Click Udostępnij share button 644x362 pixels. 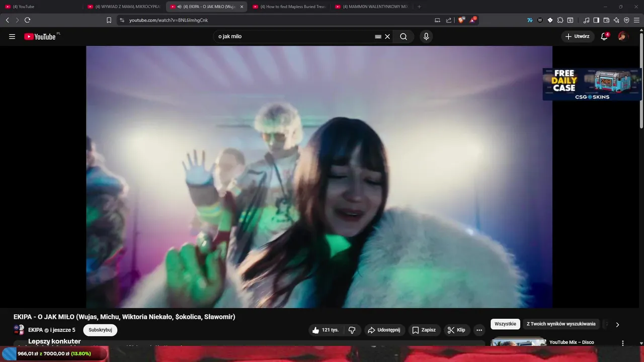(x=384, y=330)
